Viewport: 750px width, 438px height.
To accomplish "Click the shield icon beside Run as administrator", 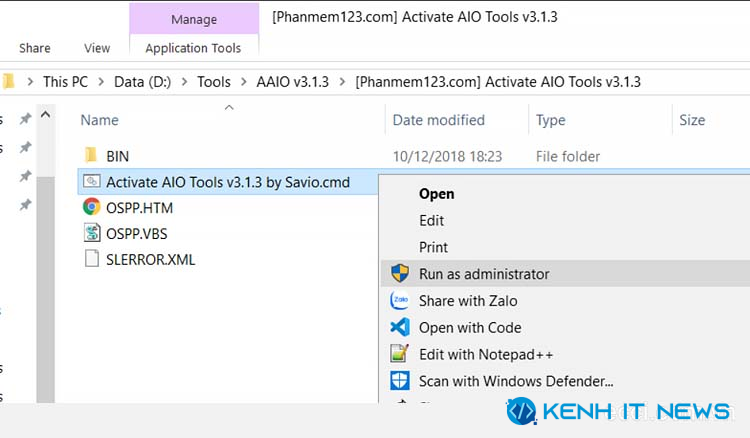I will (400, 274).
